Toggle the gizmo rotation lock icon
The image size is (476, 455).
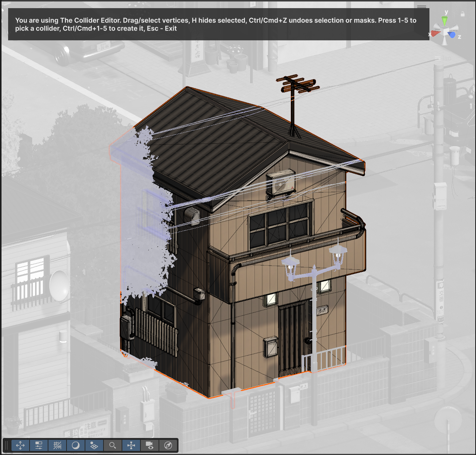point(462,14)
